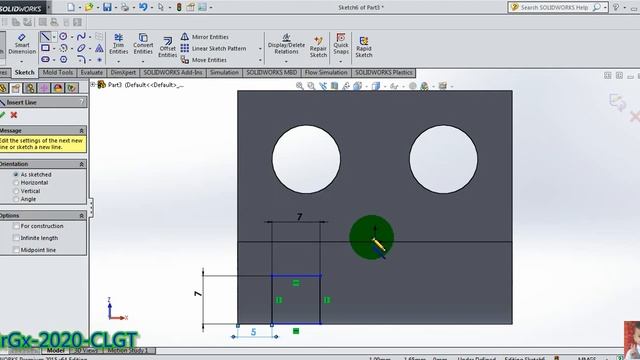Expand the Part3 tree node
This screenshot has height=360, width=640.
[x=93, y=84]
